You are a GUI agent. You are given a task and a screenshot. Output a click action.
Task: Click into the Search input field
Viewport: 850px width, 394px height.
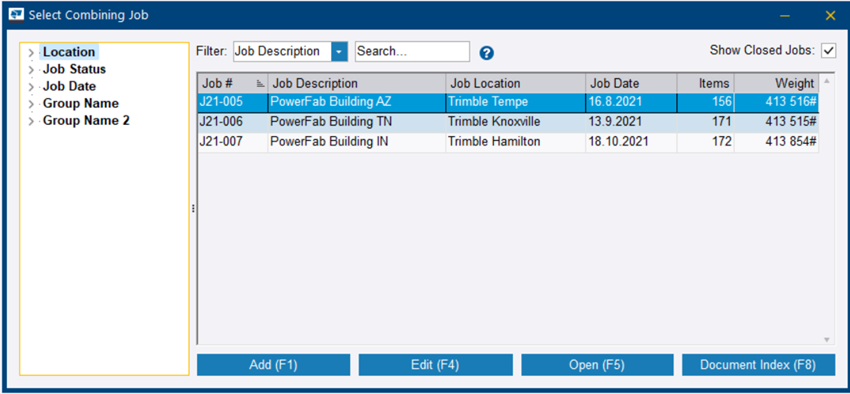[x=412, y=51]
